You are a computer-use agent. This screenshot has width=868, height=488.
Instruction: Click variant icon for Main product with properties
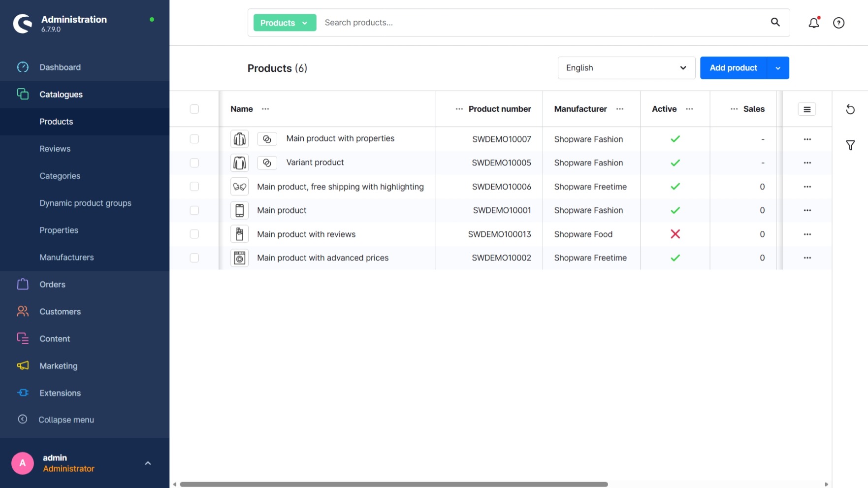(267, 139)
